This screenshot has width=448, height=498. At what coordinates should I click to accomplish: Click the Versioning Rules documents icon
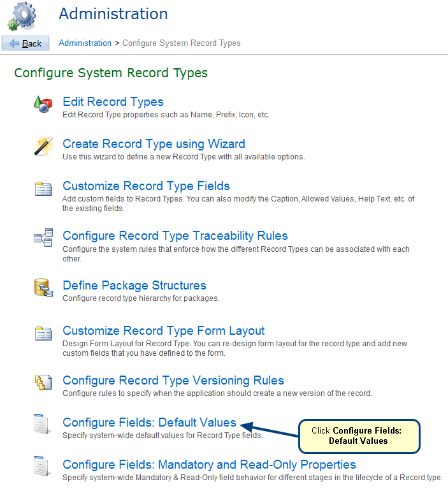click(42, 383)
